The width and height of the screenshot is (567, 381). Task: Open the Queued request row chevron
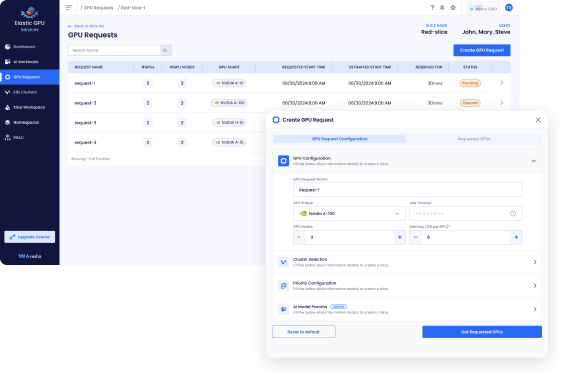502,103
